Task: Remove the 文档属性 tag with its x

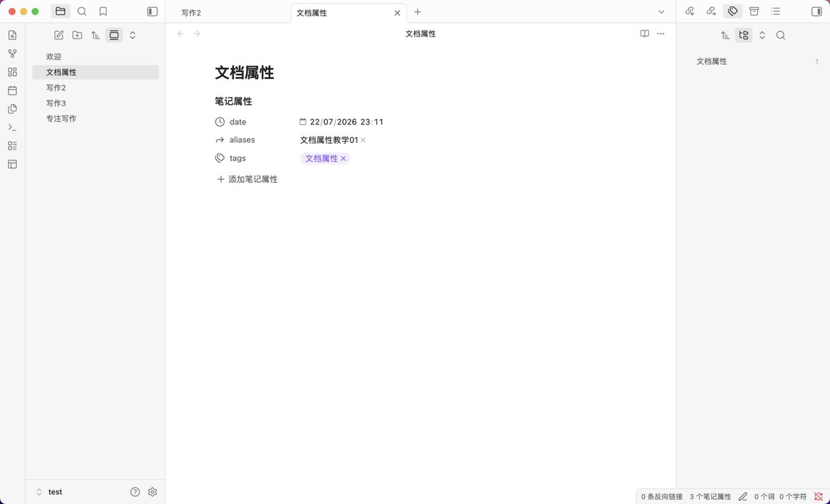Action: (x=343, y=158)
